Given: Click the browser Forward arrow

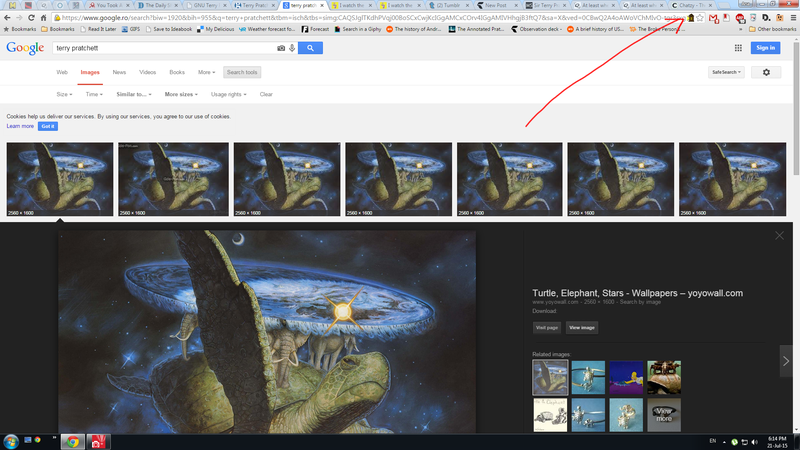Looking at the screenshot, I should 19,18.
